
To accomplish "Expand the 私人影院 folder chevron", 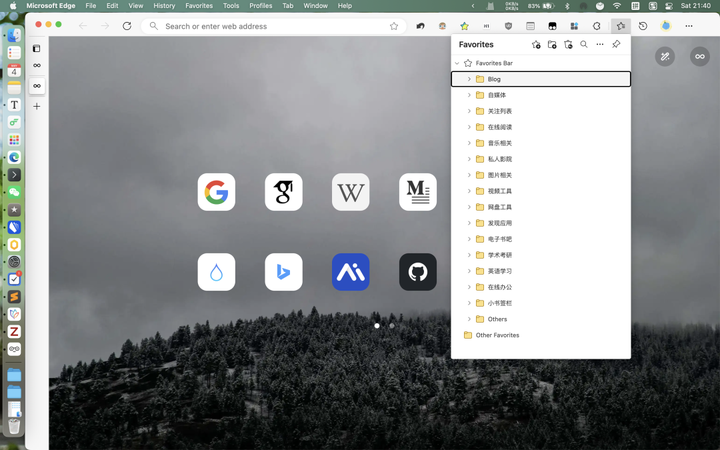I will [x=469, y=159].
